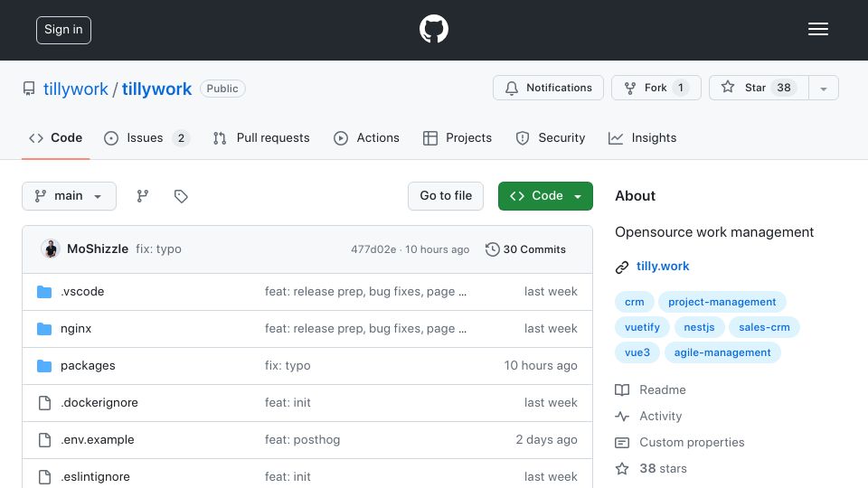View the 30 Commits history
This screenshot has width=868, height=488.
(526, 249)
